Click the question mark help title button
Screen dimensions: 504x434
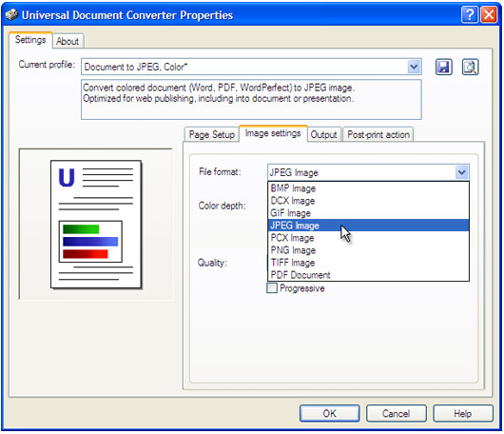tap(470, 15)
